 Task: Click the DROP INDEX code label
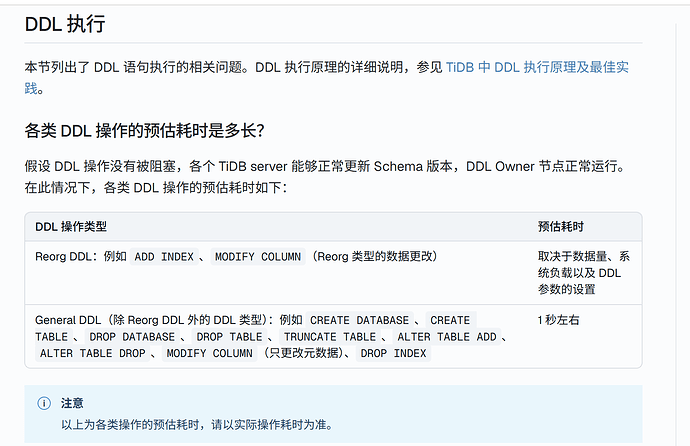point(393,354)
